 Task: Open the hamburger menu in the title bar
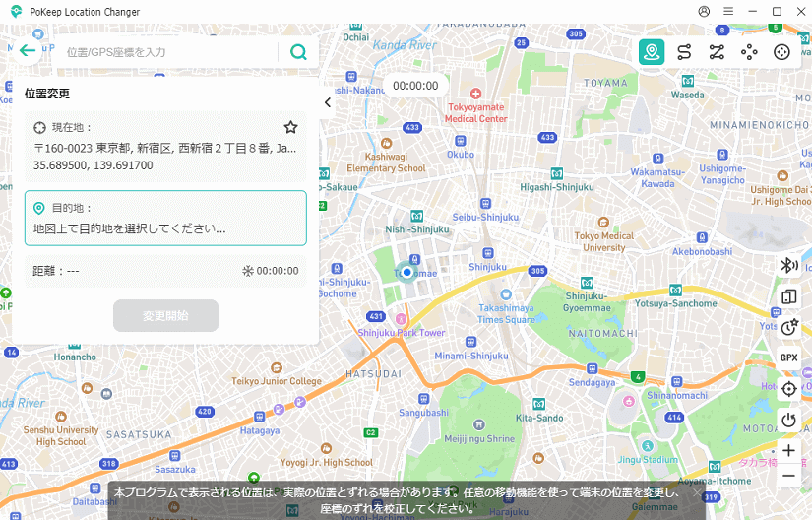728,12
